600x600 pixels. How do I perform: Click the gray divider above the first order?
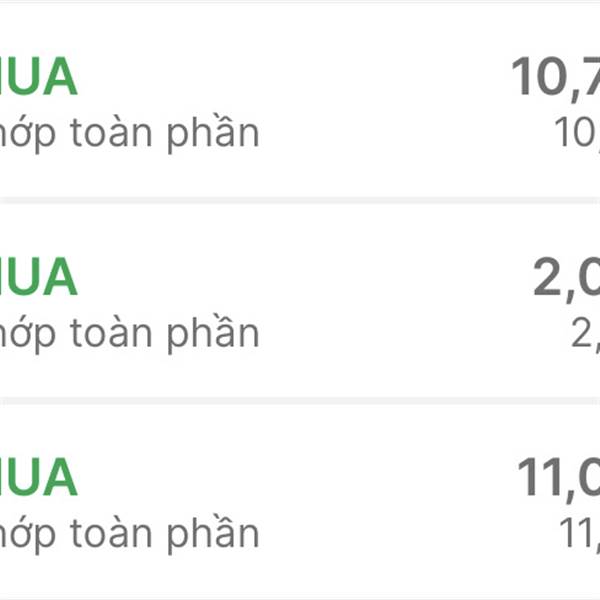tap(300, 2)
